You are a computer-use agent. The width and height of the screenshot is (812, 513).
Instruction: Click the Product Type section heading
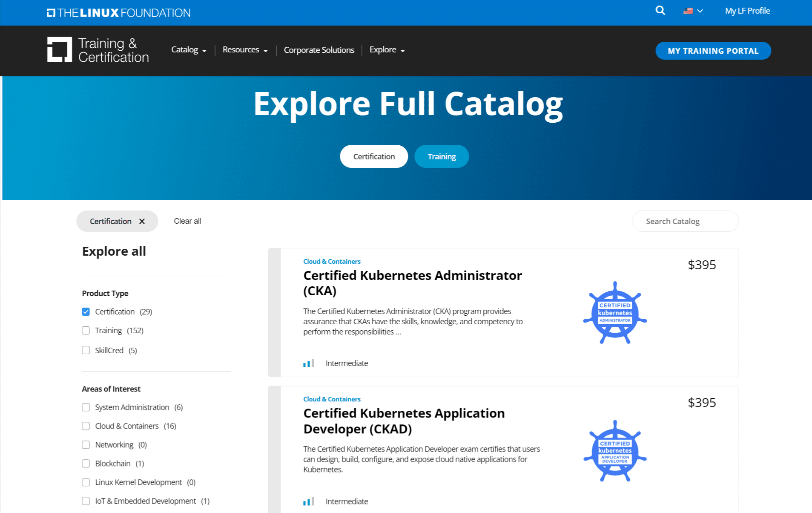pos(105,294)
